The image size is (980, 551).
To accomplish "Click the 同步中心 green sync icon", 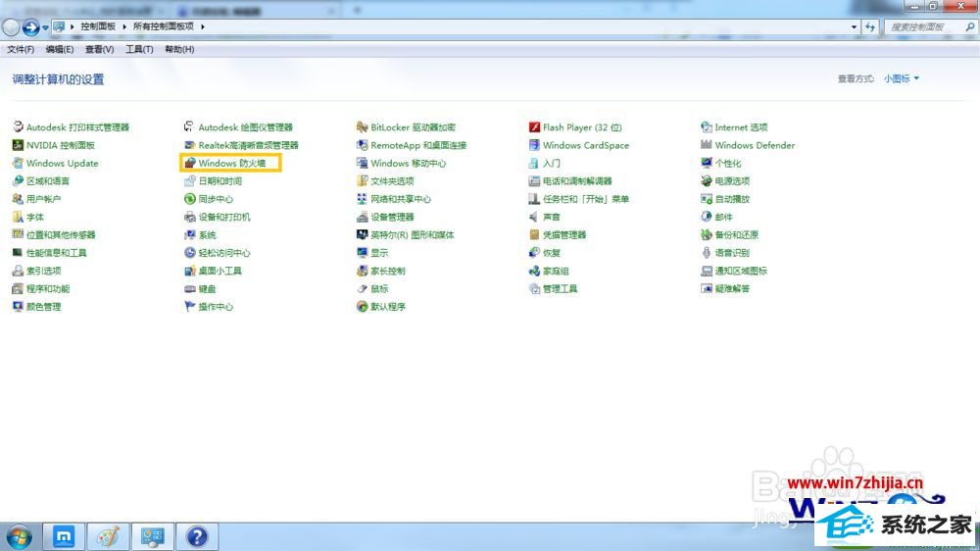I will tap(190, 199).
